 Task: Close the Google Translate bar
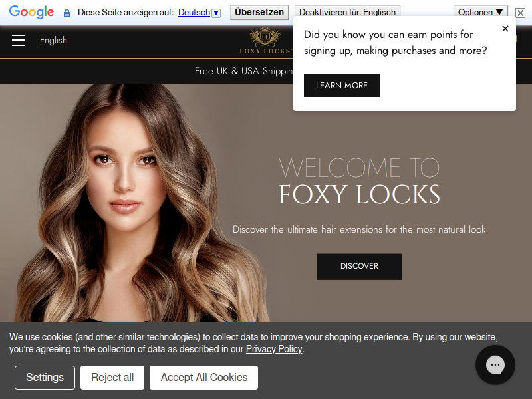click(x=520, y=13)
